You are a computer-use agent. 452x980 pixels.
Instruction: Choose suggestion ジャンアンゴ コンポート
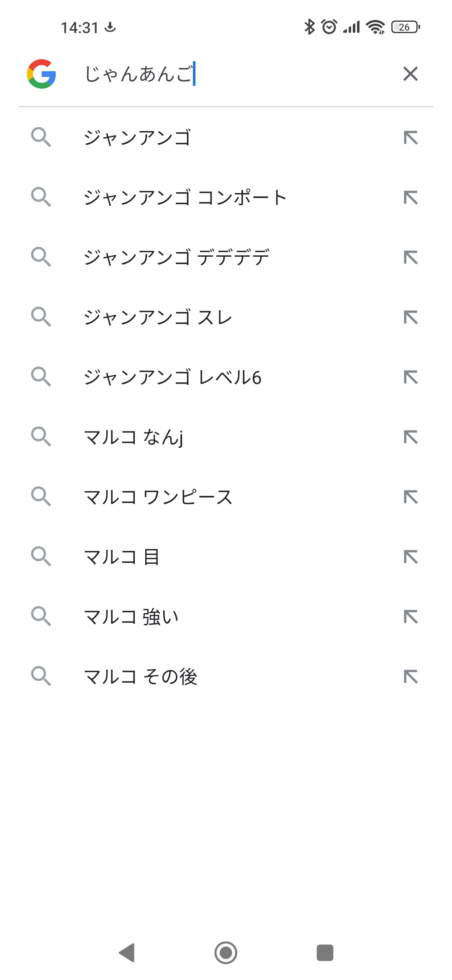point(185,198)
